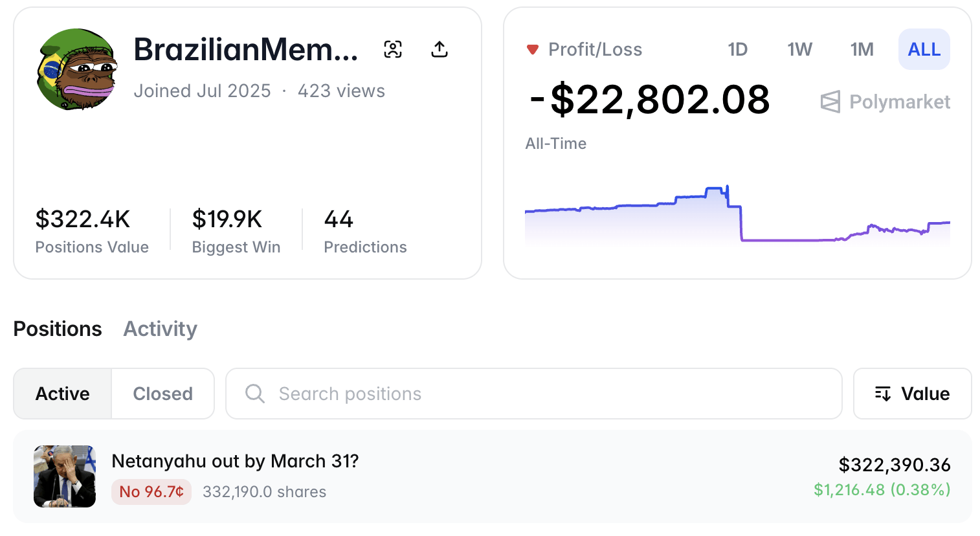Screen dimensions: 980x536
Task: Select the 1D profit range
Action: pyautogui.click(x=737, y=49)
